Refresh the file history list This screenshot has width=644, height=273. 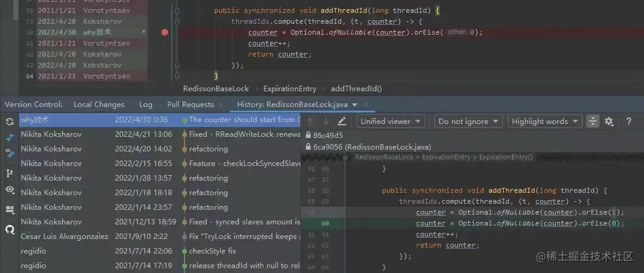click(10, 122)
